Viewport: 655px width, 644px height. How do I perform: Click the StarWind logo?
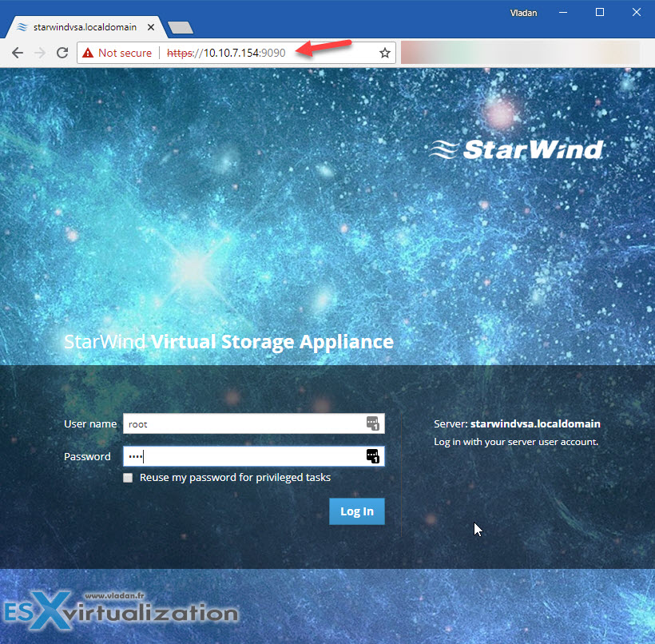tap(517, 149)
